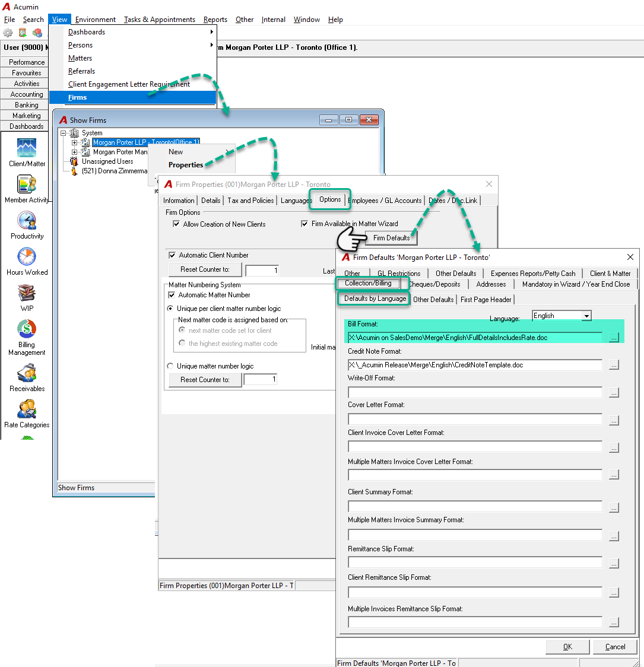This screenshot has width=644, height=667.
Task: Click the colored cubes toolbar icon
Action: tap(37, 33)
